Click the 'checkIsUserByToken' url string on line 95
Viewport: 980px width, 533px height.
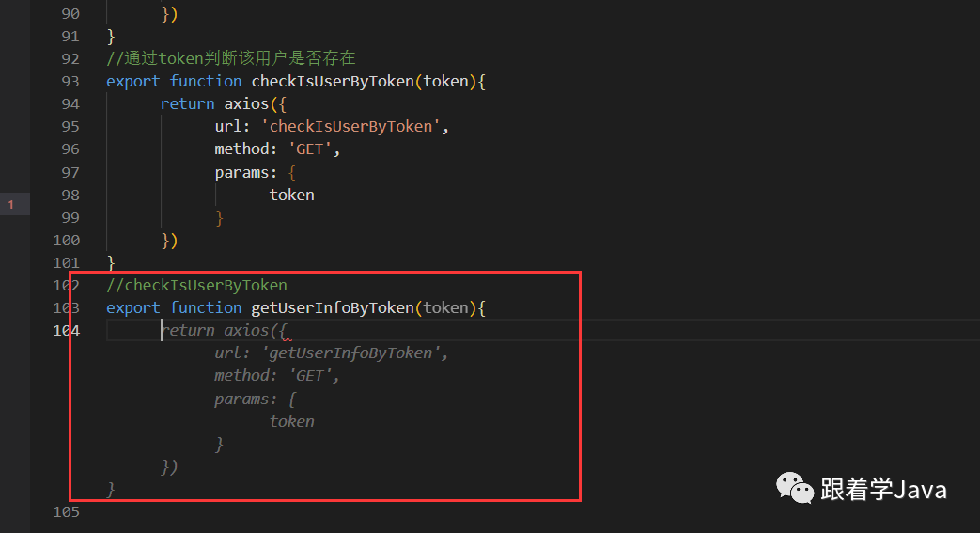point(350,126)
